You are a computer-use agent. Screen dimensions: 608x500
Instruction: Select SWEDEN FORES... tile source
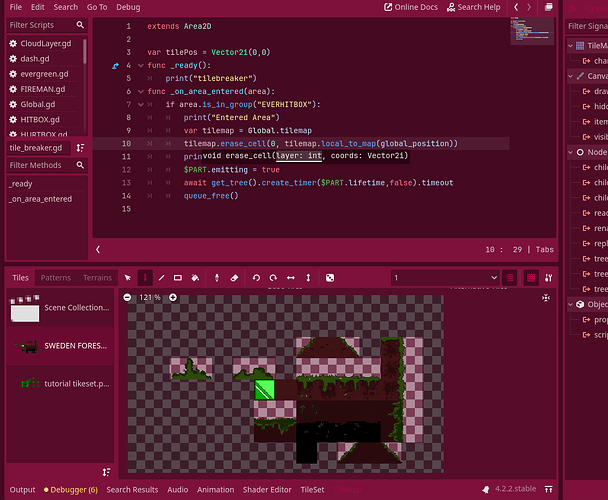[x=60, y=346]
